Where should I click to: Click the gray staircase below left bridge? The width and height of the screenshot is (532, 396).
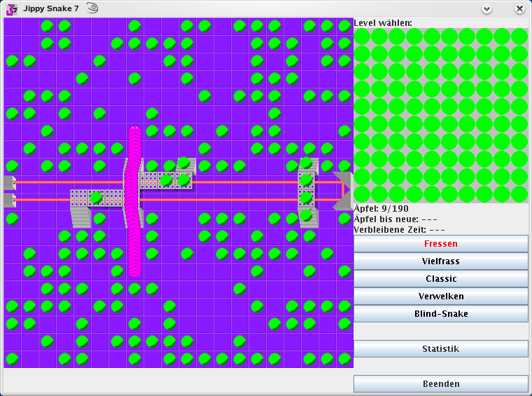click(x=80, y=217)
